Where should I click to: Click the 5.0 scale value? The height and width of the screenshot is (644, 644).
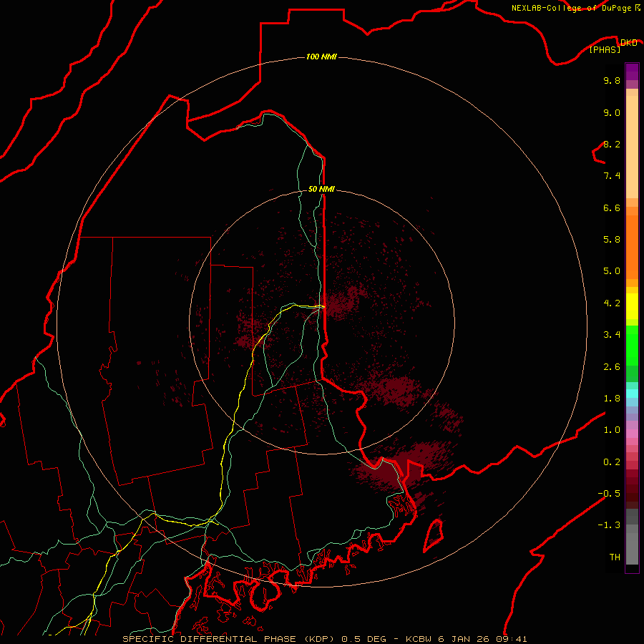tap(612, 271)
